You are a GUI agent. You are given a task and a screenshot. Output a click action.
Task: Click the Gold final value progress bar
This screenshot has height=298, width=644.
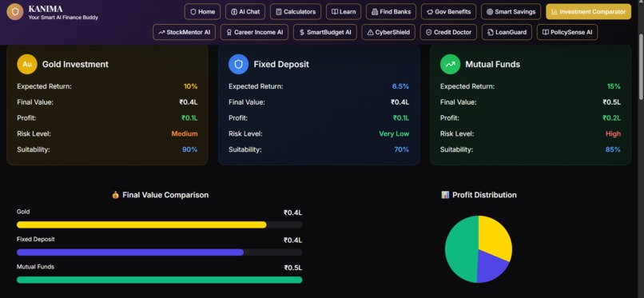[x=159, y=225]
